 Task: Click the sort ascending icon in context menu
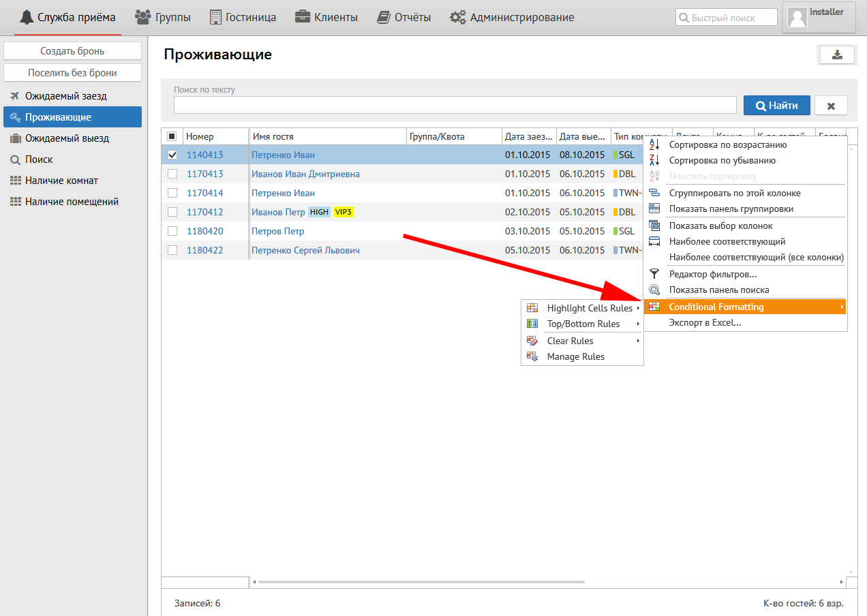tap(654, 145)
